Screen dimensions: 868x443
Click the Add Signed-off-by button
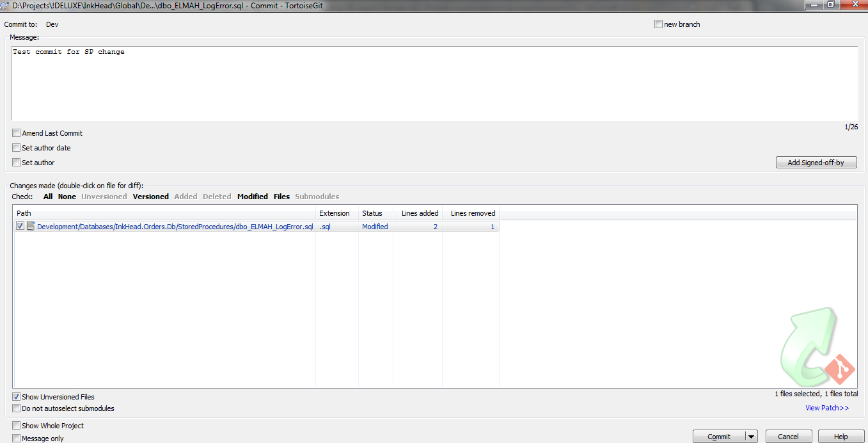pos(816,163)
